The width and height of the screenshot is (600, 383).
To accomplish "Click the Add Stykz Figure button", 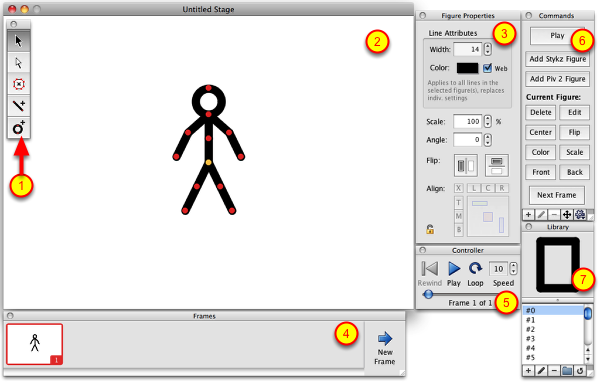I will (558, 59).
